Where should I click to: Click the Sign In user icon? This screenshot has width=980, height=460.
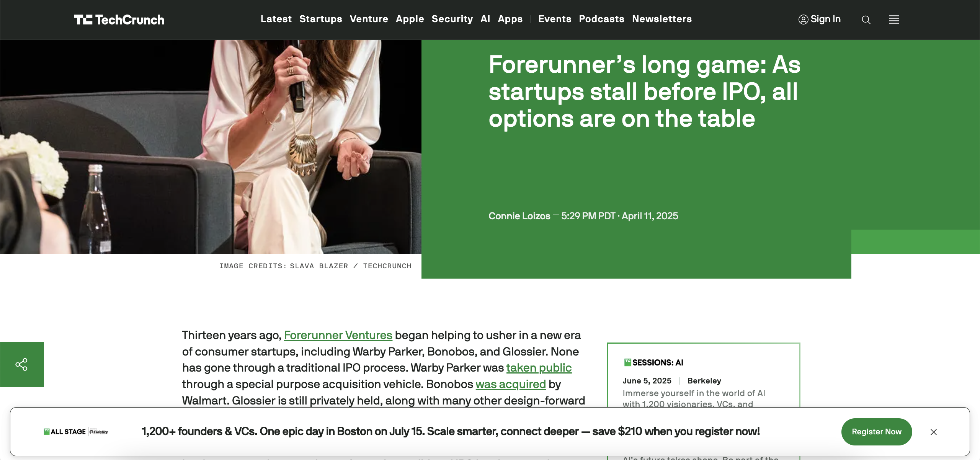point(803,19)
